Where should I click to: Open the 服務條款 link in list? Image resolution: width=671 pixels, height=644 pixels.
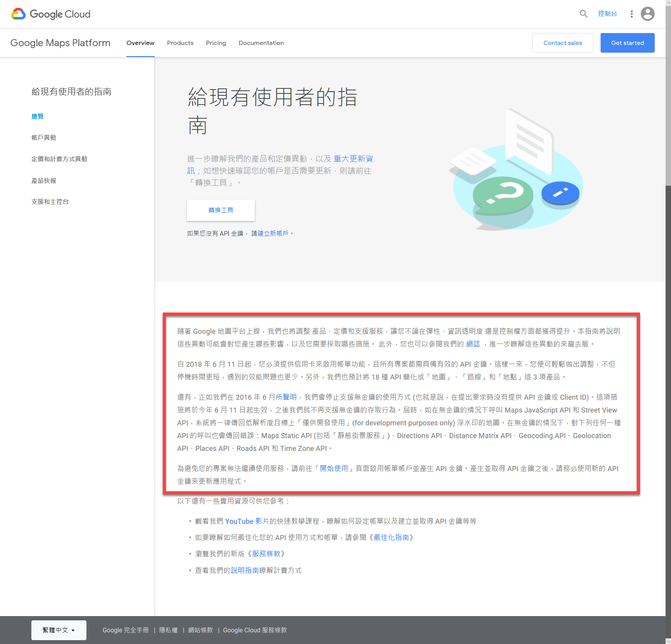click(x=266, y=554)
